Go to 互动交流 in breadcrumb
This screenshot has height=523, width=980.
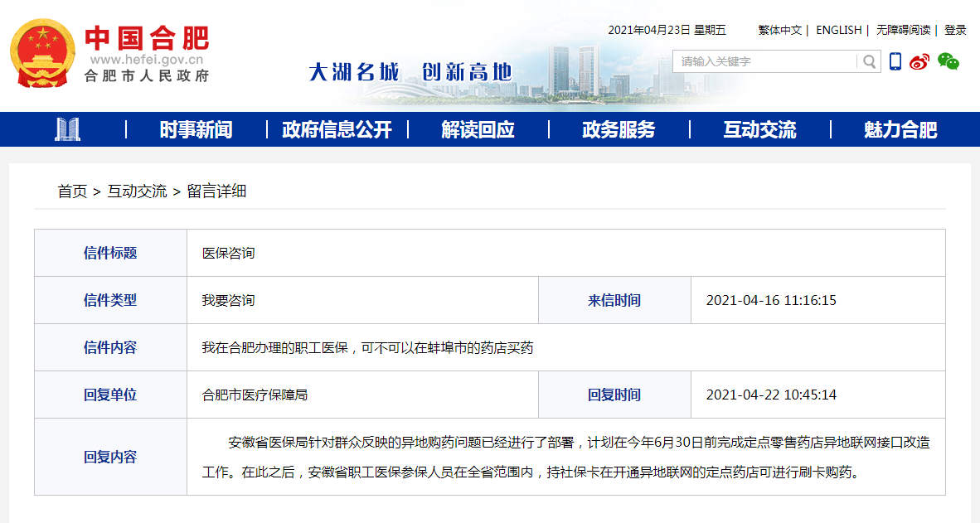(x=137, y=191)
